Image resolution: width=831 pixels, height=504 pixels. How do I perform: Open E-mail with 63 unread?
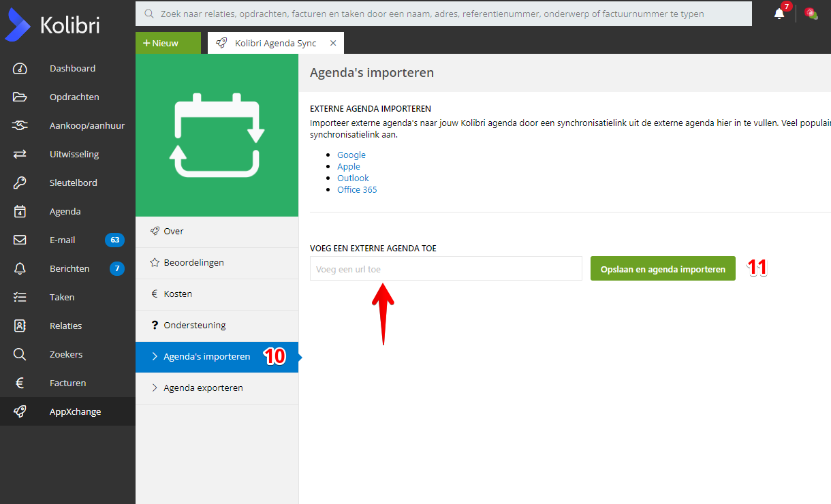click(x=67, y=240)
